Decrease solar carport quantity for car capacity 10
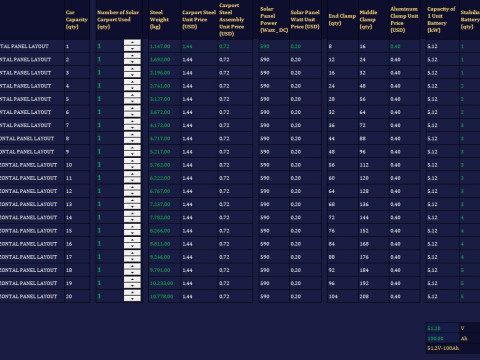Image resolution: width=480 pixels, height=360 pixels. (132, 167)
